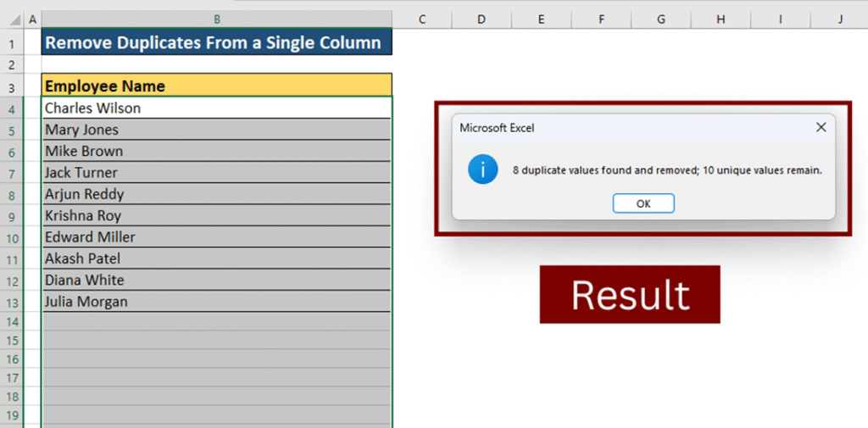Select column B header

click(x=217, y=19)
